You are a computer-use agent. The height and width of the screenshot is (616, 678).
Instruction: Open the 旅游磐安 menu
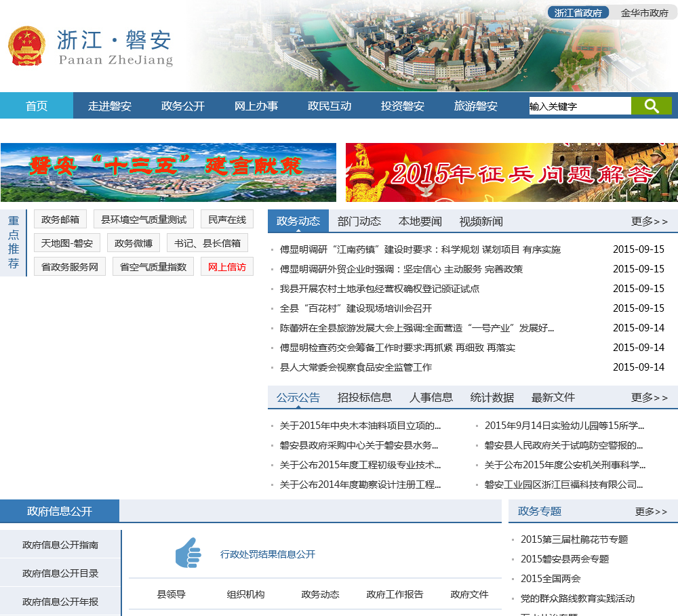click(476, 106)
